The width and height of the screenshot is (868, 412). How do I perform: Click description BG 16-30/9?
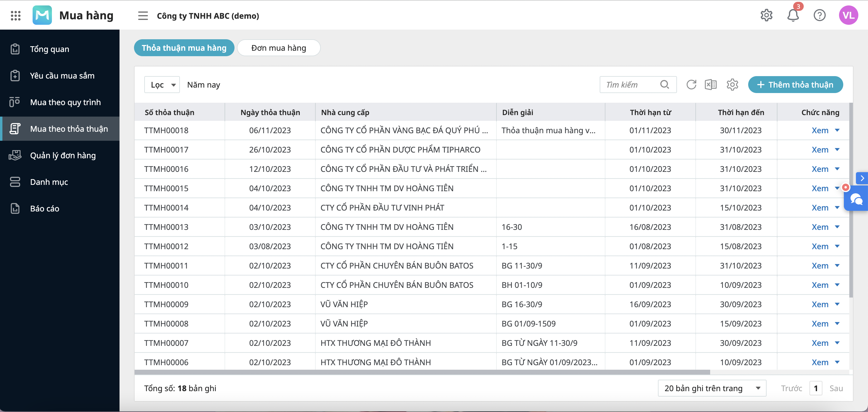pyautogui.click(x=522, y=304)
